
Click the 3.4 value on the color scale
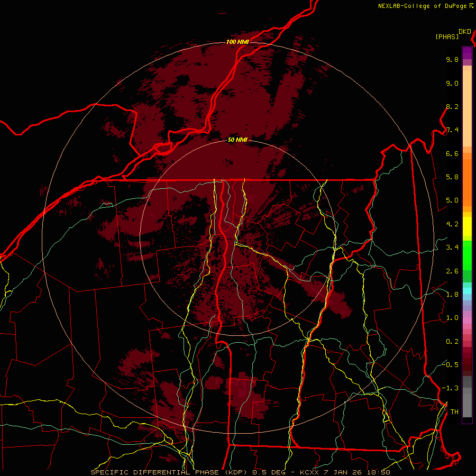[452, 248]
